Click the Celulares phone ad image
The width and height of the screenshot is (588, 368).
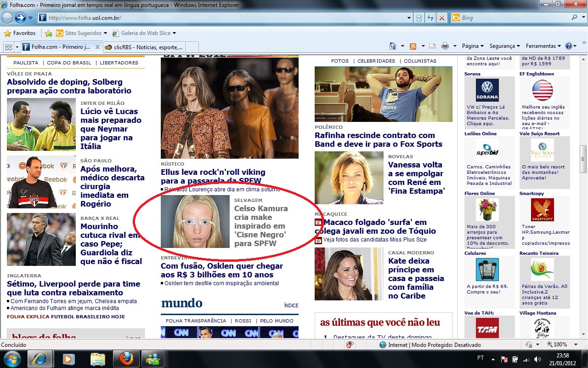[x=487, y=270]
